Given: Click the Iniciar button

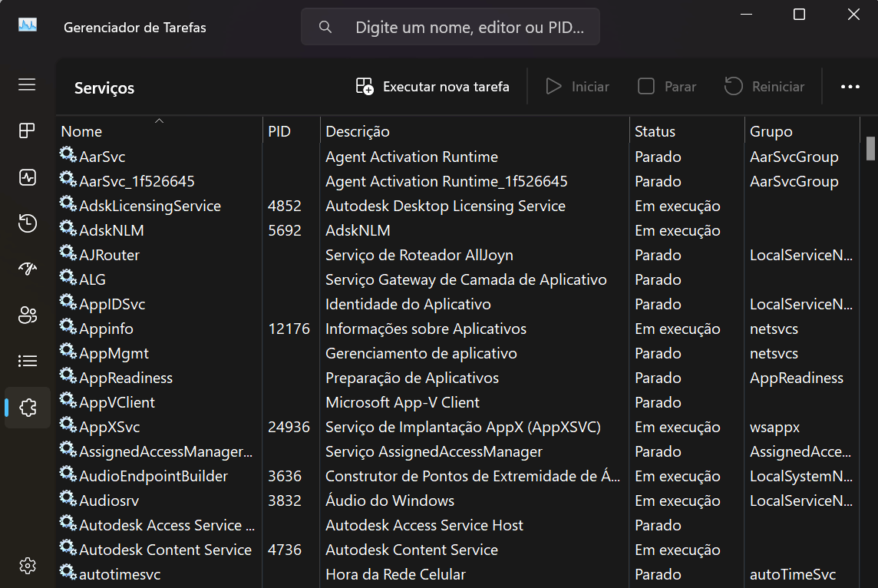Looking at the screenshot, I should [577, 86].
